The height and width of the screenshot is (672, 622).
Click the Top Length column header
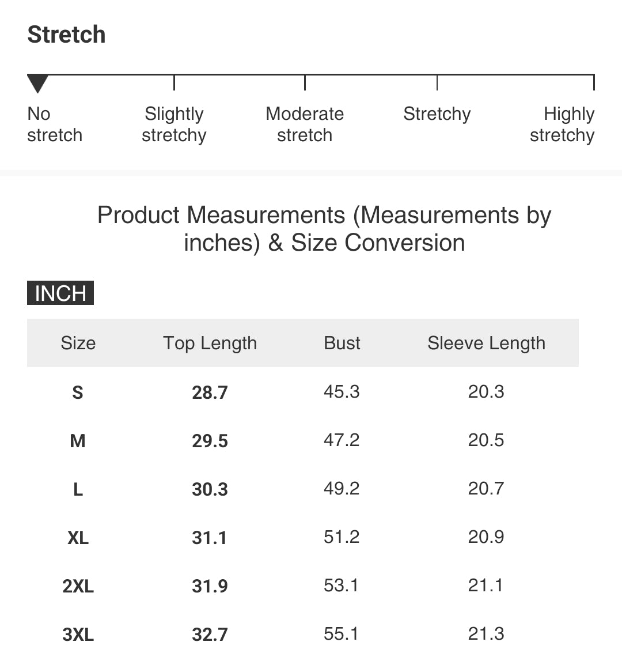pos(210,343)
